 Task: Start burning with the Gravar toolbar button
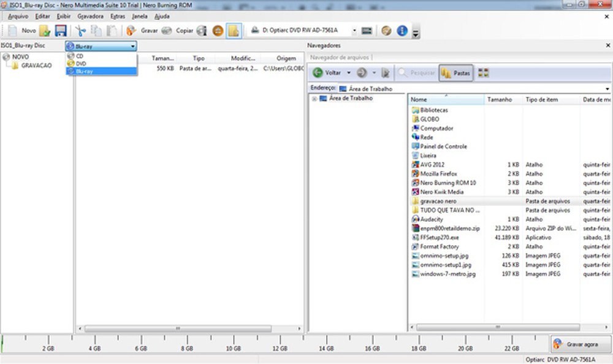click(x=142, y=31)
